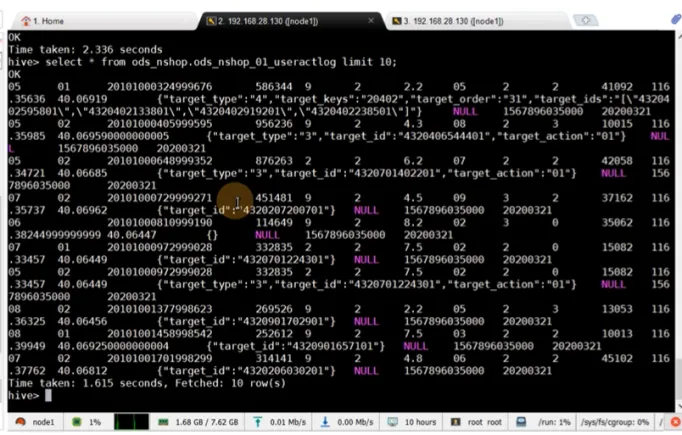
Task: Click the /run: 1% disk usage entry
Action: pos(554,422)
